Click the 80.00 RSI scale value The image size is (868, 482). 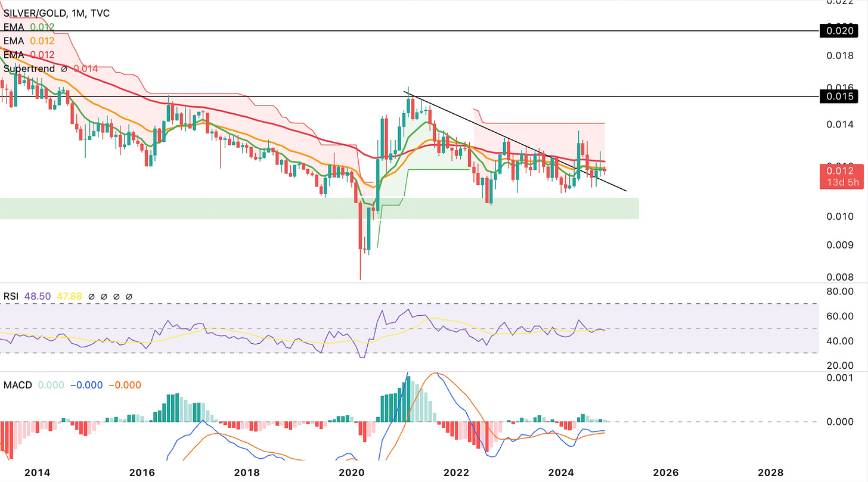tap(841, 291)
